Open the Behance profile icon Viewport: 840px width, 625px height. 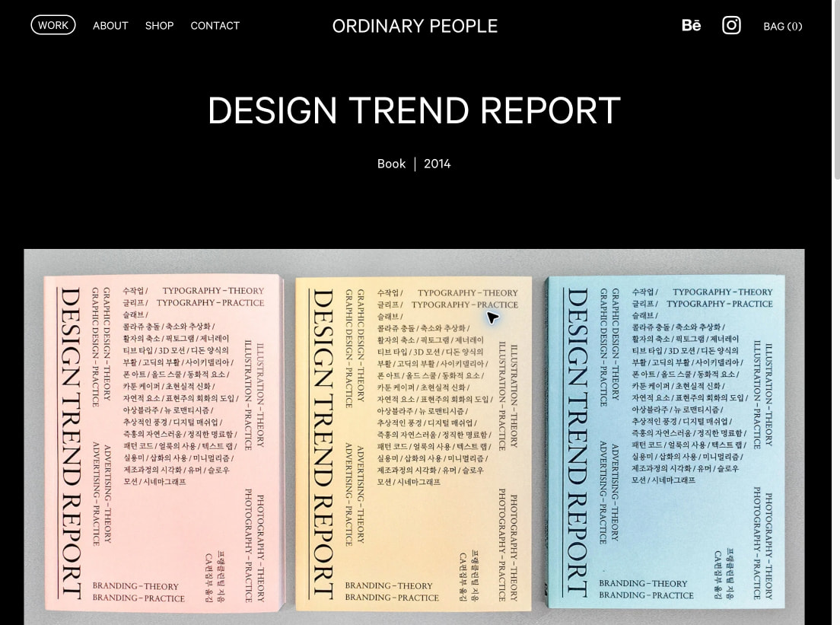pos(691,26)
